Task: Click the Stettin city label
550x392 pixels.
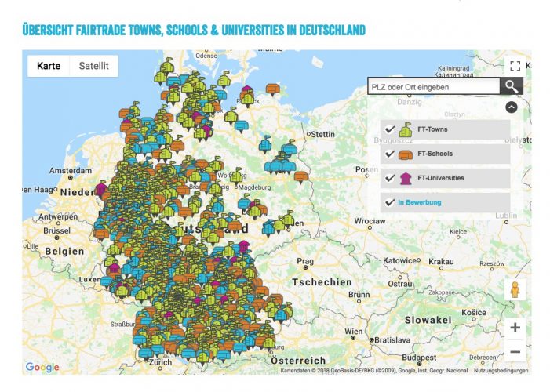Action: click(323, 134)
